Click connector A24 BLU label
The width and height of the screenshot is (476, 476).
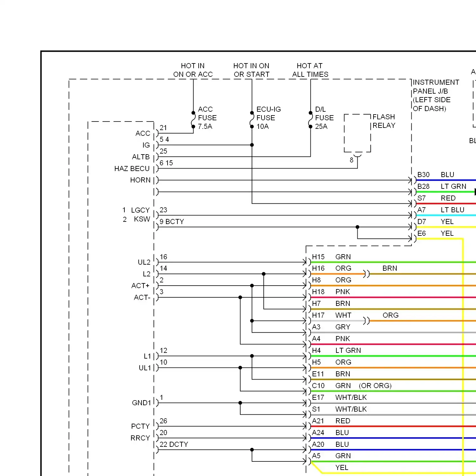click(x=330, y=433)
